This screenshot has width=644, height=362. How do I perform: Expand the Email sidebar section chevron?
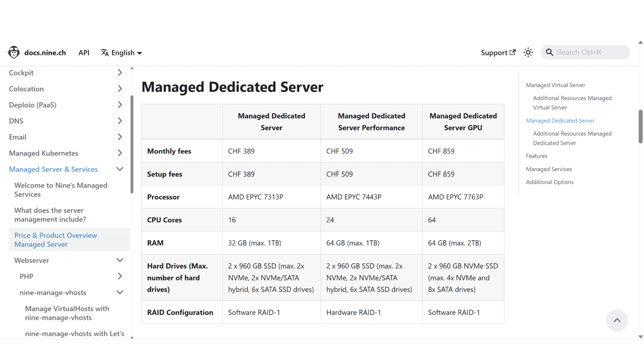pos(120,137)
